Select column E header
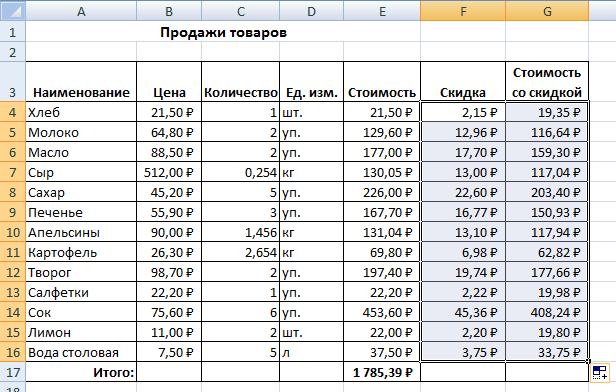 point(382,11)
